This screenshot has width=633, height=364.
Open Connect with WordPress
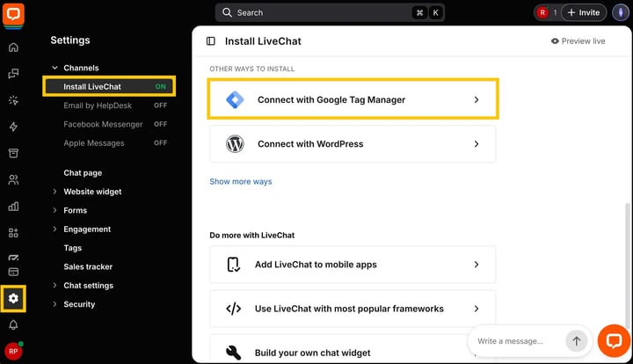coord(353,143)
